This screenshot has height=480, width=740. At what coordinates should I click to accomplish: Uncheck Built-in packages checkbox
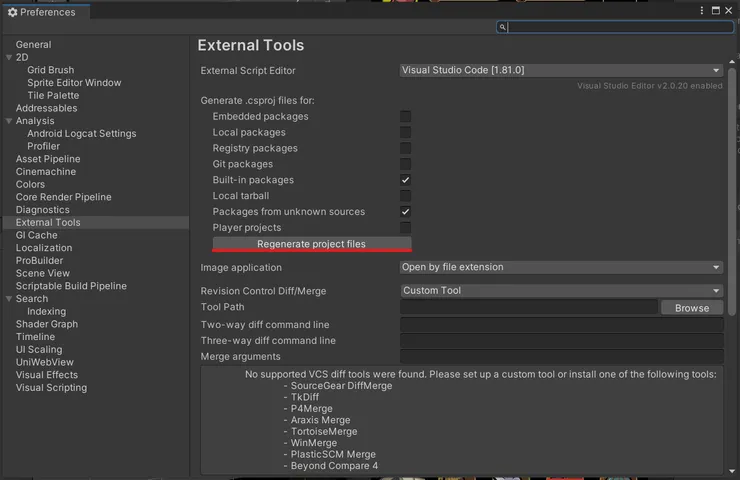406,180
